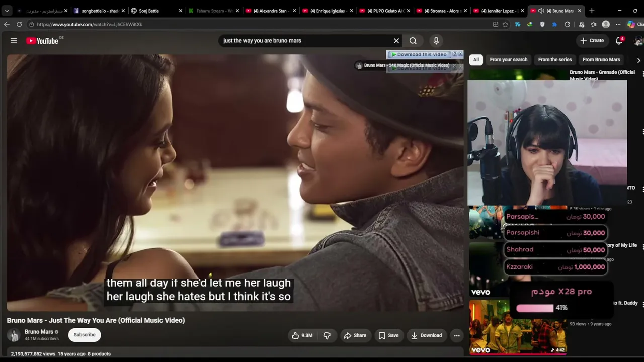Focus the browser address bar URL

coord(90,24)
